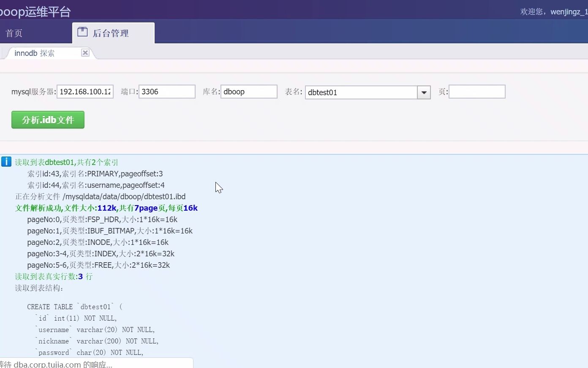Click the clipboard icon on 后台管理 tab
The height and width of the screenshot is (368, 588).
click(x=82, y=31)
